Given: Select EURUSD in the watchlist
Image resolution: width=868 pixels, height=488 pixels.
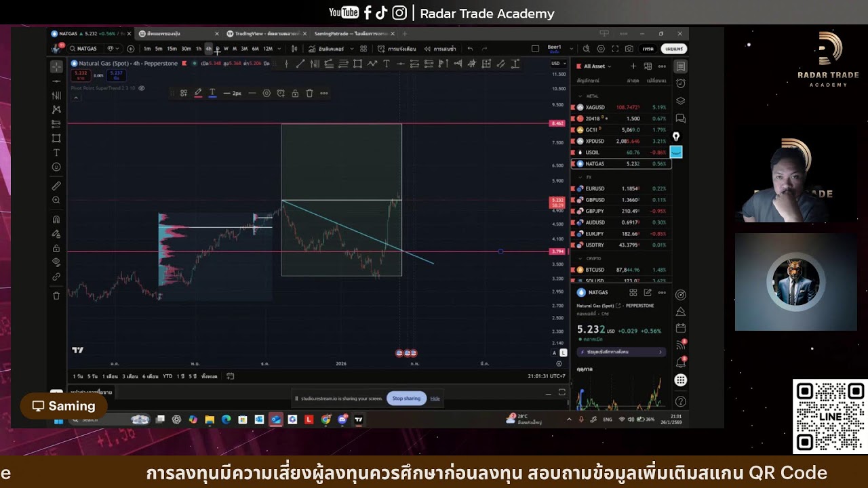Looking at the screenshot, I should (623, 188).
